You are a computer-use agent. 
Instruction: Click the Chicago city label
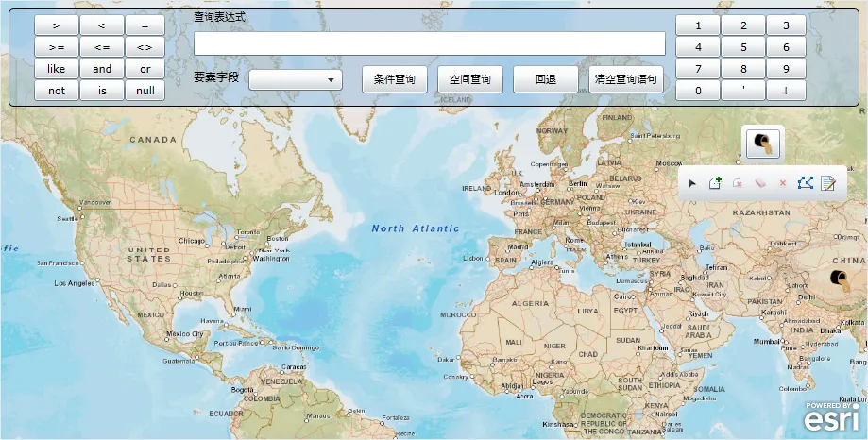(x=191, y=241)
